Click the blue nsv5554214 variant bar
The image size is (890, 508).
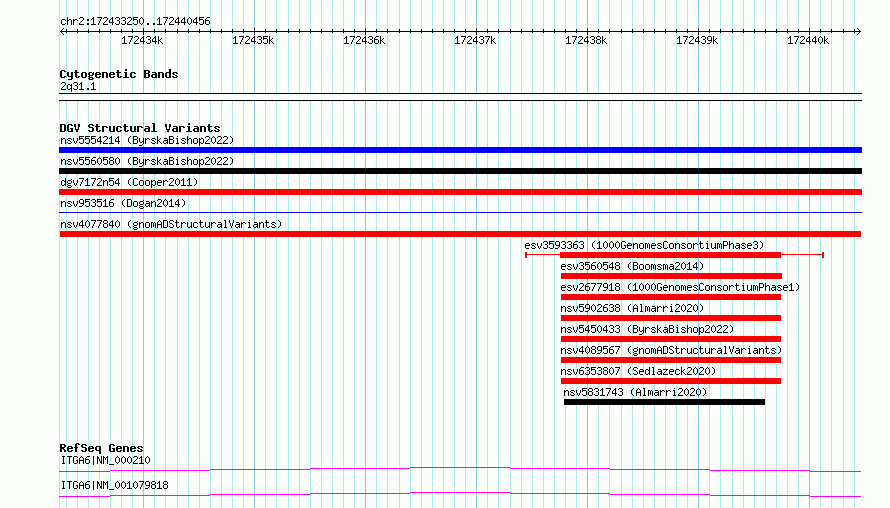coord(460,150)
